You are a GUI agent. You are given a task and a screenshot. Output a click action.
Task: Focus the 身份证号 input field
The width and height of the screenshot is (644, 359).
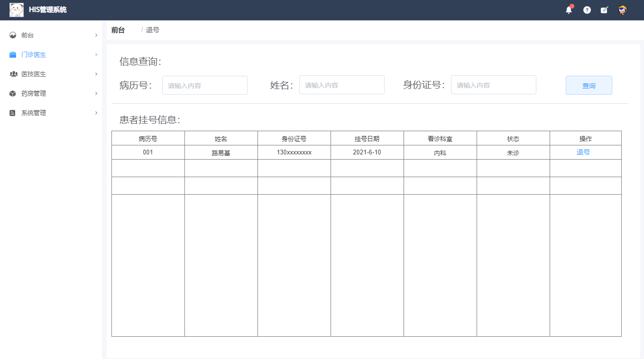point(494,85)
